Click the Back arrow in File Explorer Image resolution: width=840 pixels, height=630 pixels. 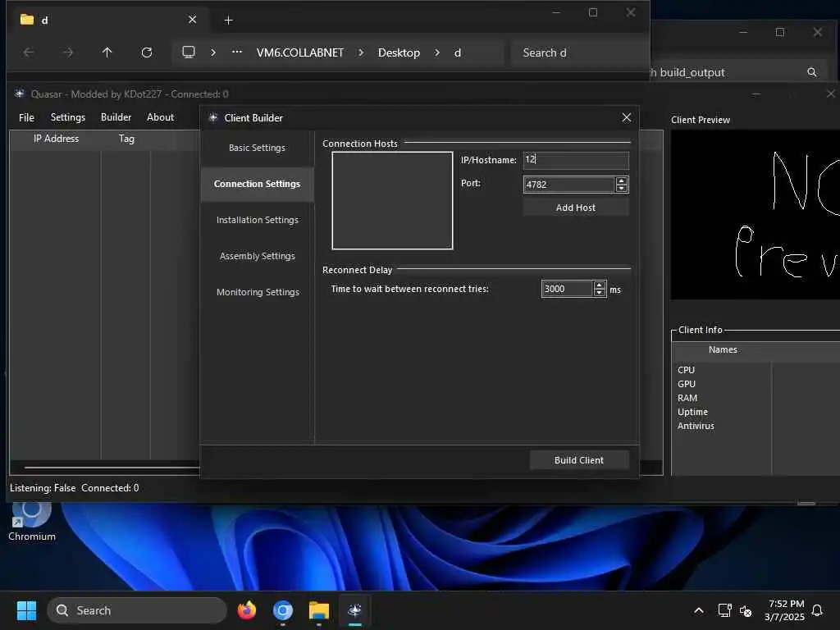pos(29,52)
